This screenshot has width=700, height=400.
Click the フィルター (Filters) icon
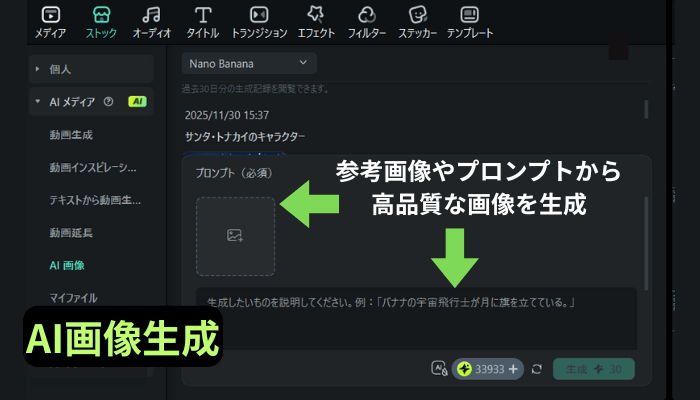(x=366, y=15)
